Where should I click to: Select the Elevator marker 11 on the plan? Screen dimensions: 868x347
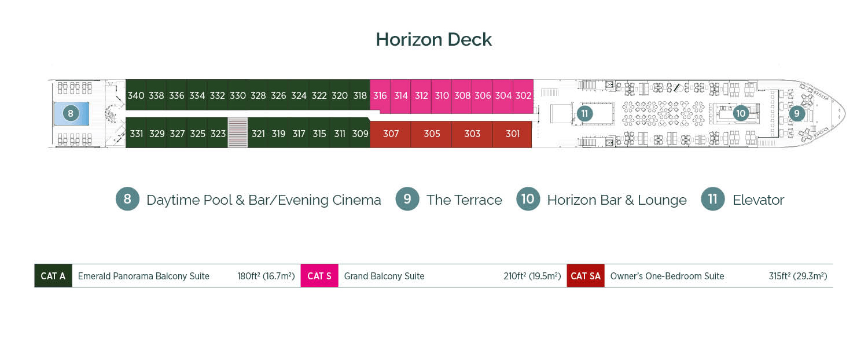tap(586, 114)
